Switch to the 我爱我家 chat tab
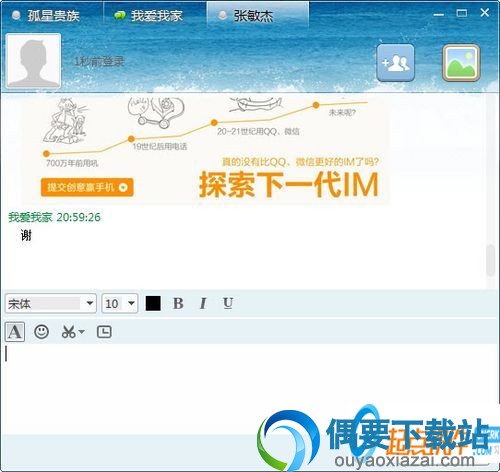The image size is (500, 472). 149,15
